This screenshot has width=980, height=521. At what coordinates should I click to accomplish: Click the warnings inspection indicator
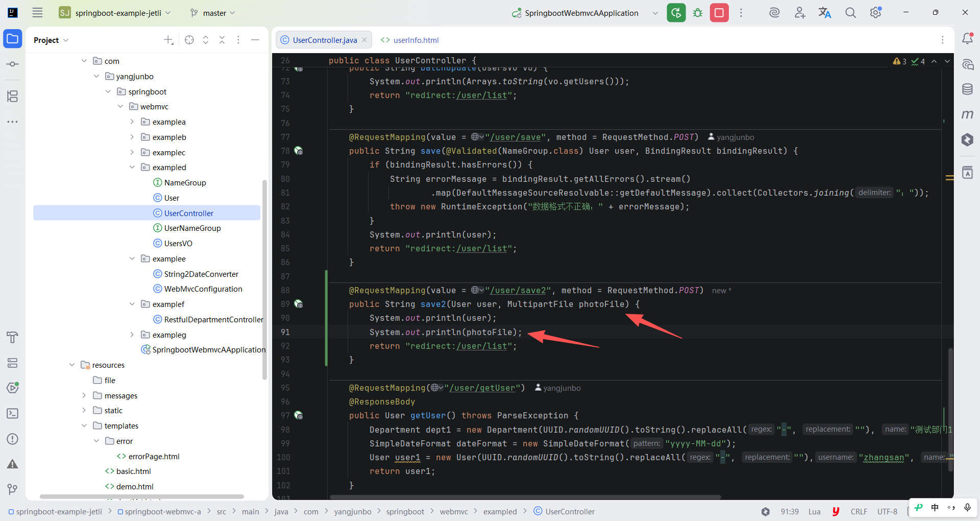coord(900,61)
